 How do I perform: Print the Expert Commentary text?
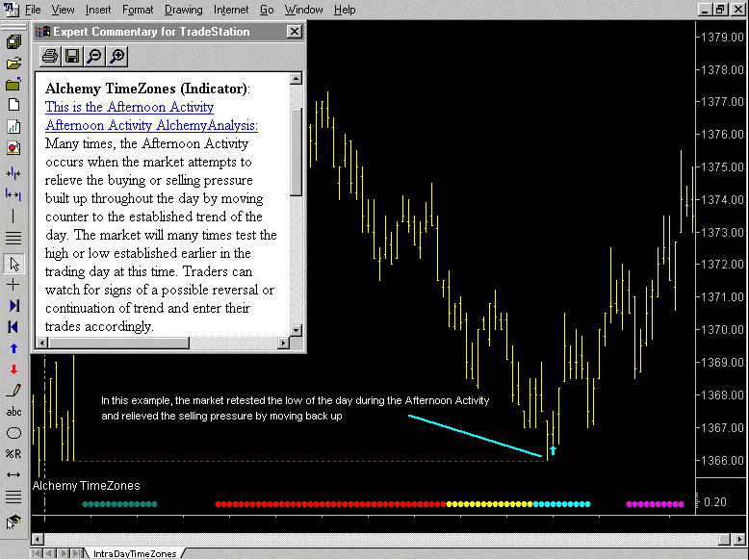click(50, 57)
